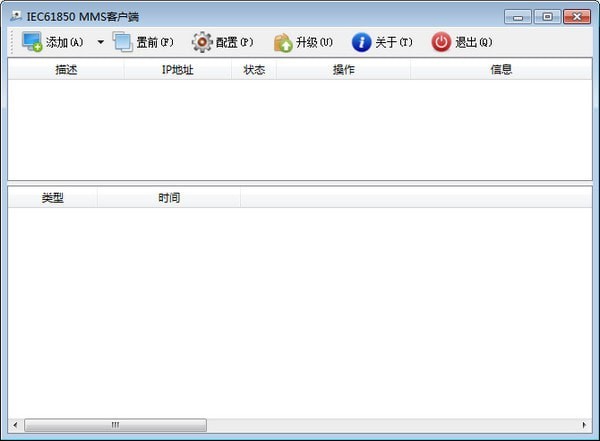Maximize the IEC61850 MMS client window
600x441 pixels.
coord(547,16)
